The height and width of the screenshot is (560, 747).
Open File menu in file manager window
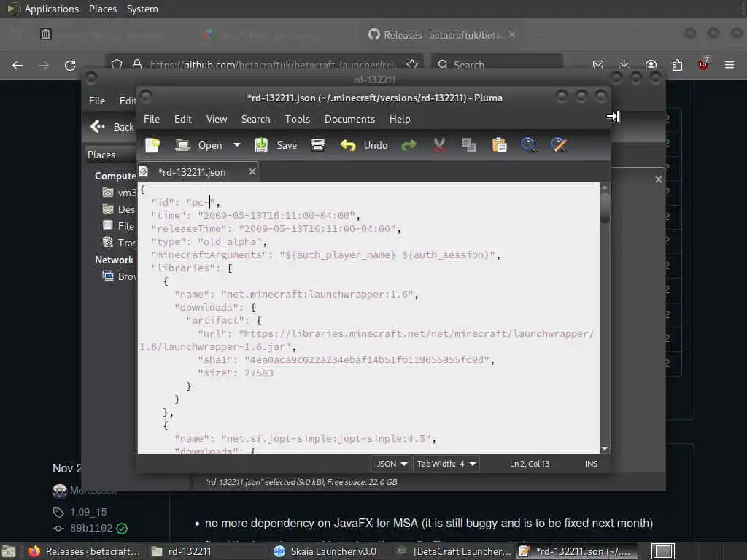point(97,101)
